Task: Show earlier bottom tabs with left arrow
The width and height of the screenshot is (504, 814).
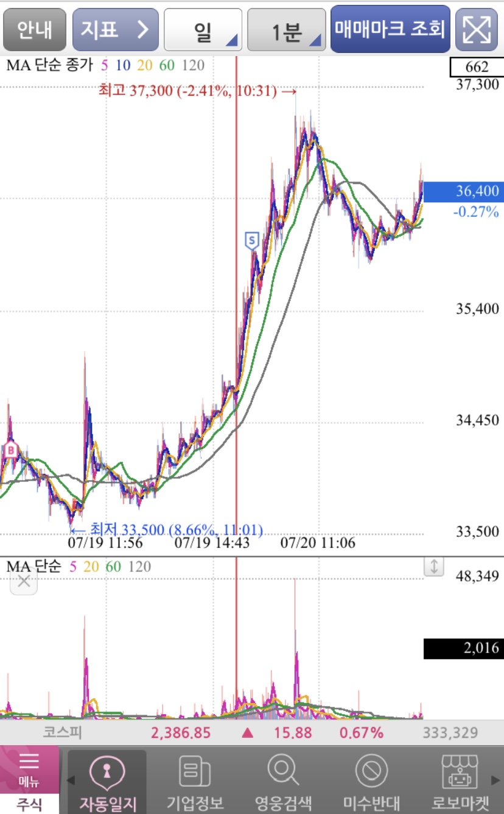Action: [71, 780]
